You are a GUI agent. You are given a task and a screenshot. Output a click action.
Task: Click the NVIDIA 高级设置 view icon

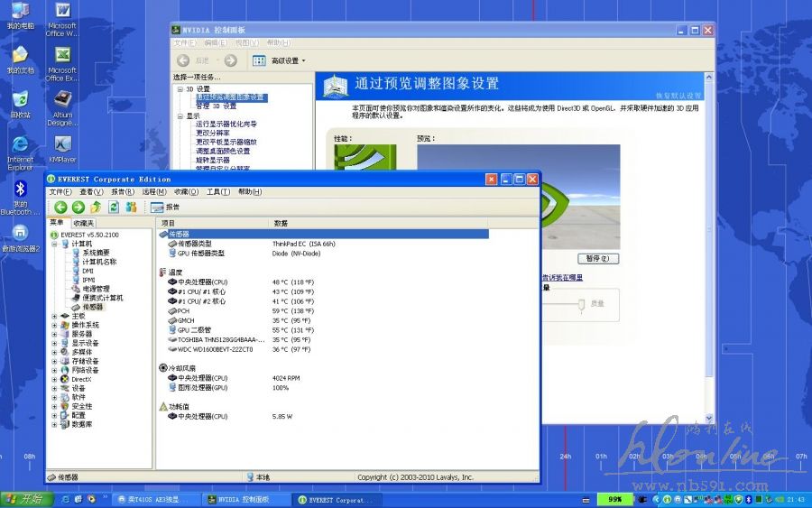pyautogui.click(x=259, y=60)
